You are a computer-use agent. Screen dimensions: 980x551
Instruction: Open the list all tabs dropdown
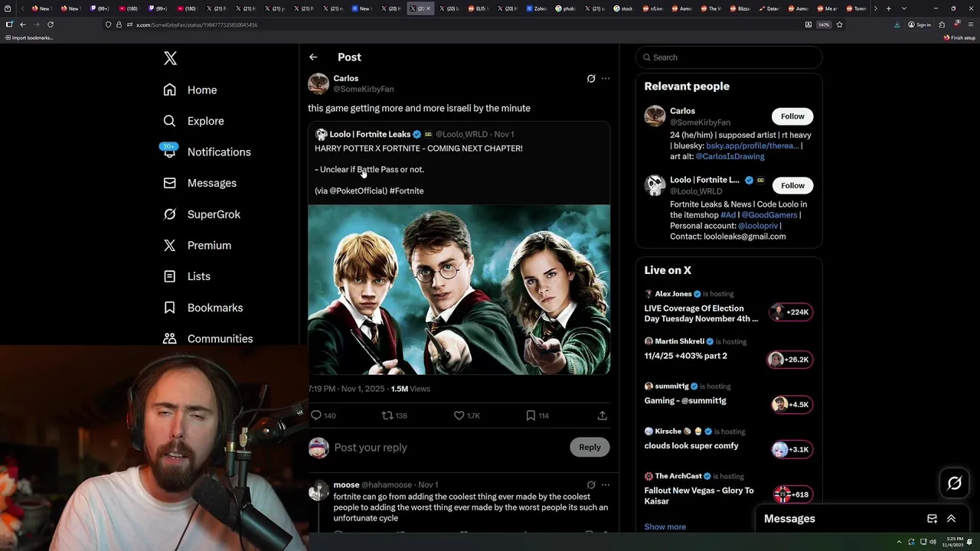(x=904, y=8)
